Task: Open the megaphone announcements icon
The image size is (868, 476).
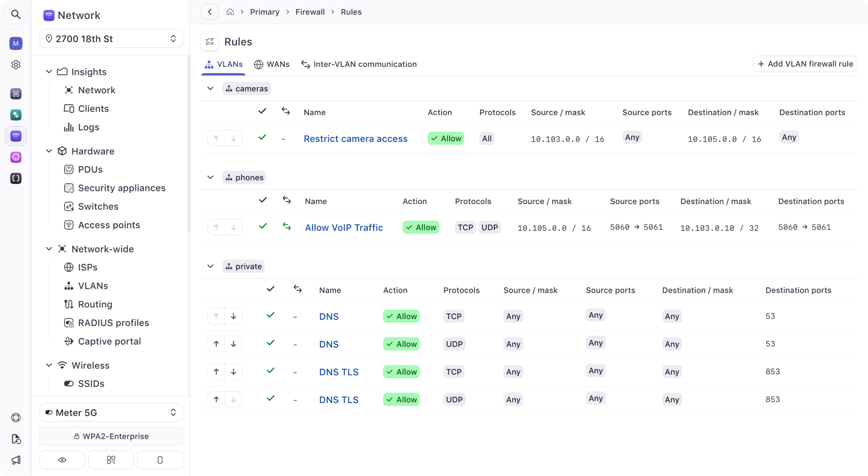Action: pos(16,460)
